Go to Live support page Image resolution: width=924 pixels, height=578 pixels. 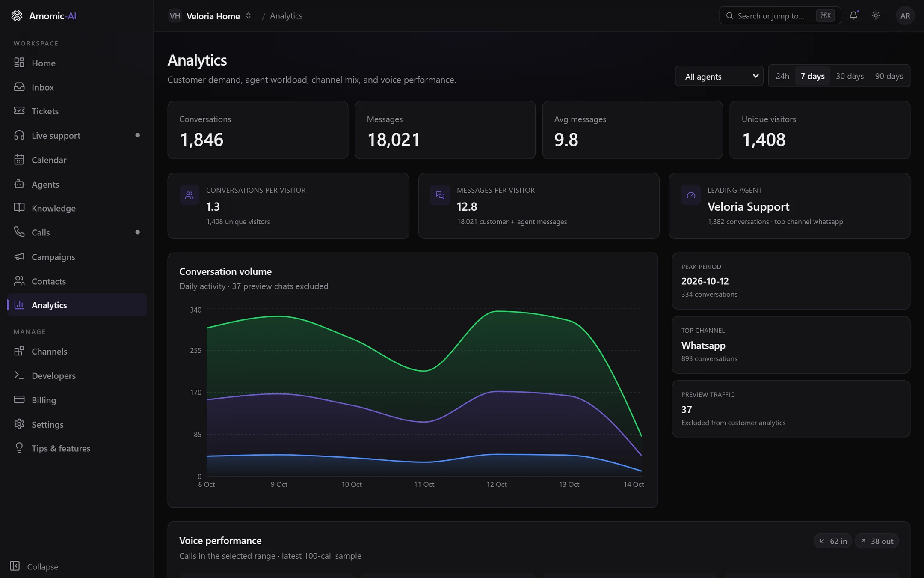[77, 135]
